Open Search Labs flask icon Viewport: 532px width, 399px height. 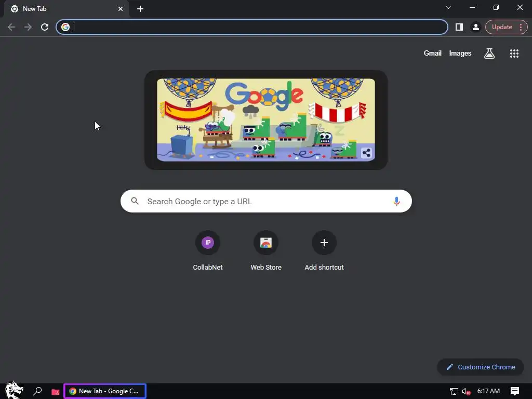tap(489, 54)
